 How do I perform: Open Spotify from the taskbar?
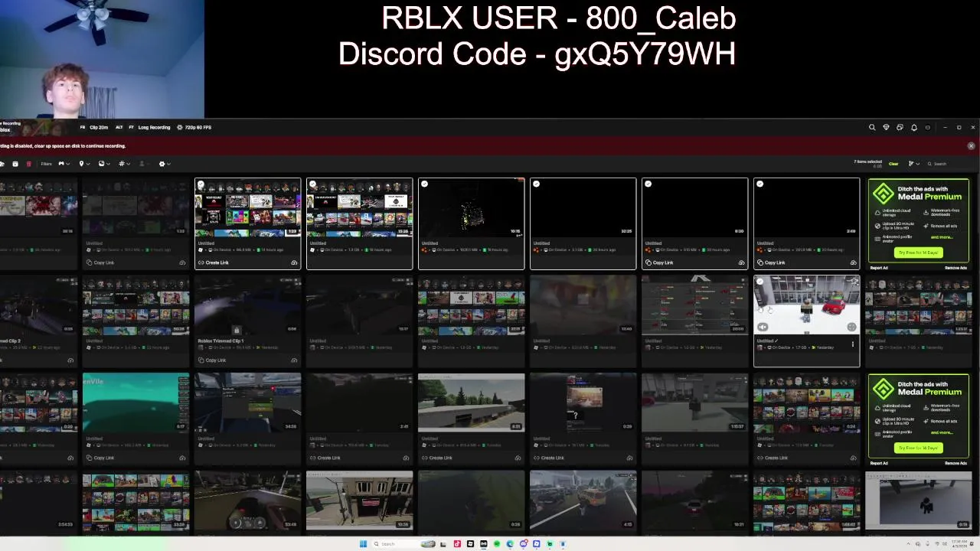click(497, 544)
